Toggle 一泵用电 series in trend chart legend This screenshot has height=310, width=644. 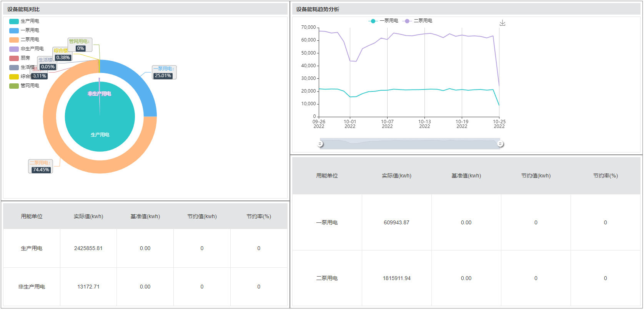(383, 21)
